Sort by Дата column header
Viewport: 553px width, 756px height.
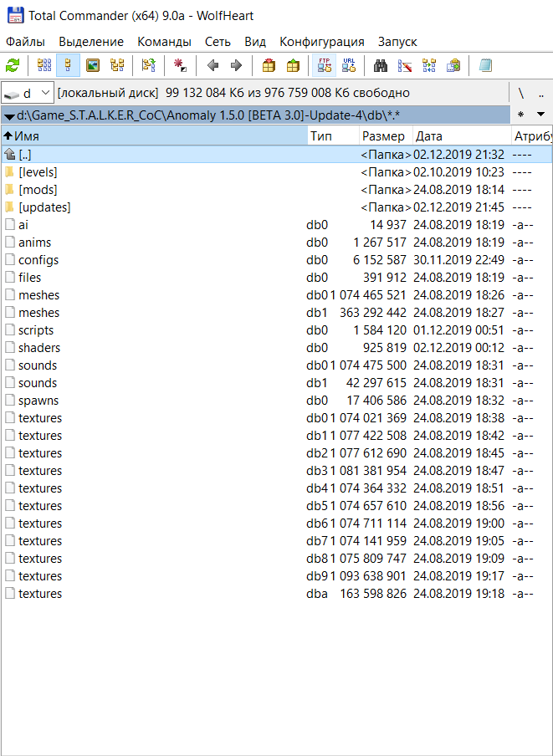tap(462, 136)
